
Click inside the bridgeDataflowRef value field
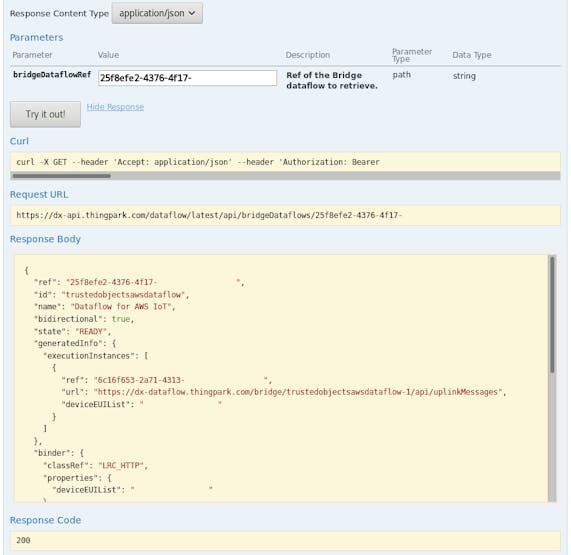click(187, 78)
